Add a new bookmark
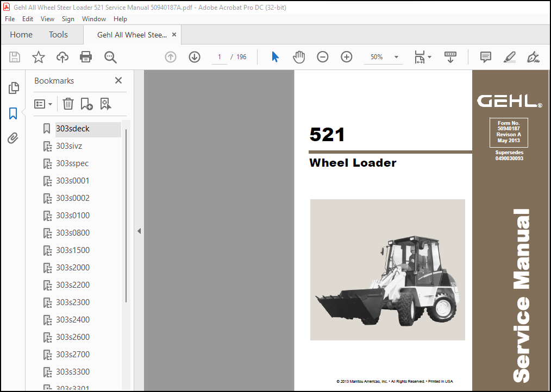The height and width of the screenshot is (392, 551). tap(86, 104)
